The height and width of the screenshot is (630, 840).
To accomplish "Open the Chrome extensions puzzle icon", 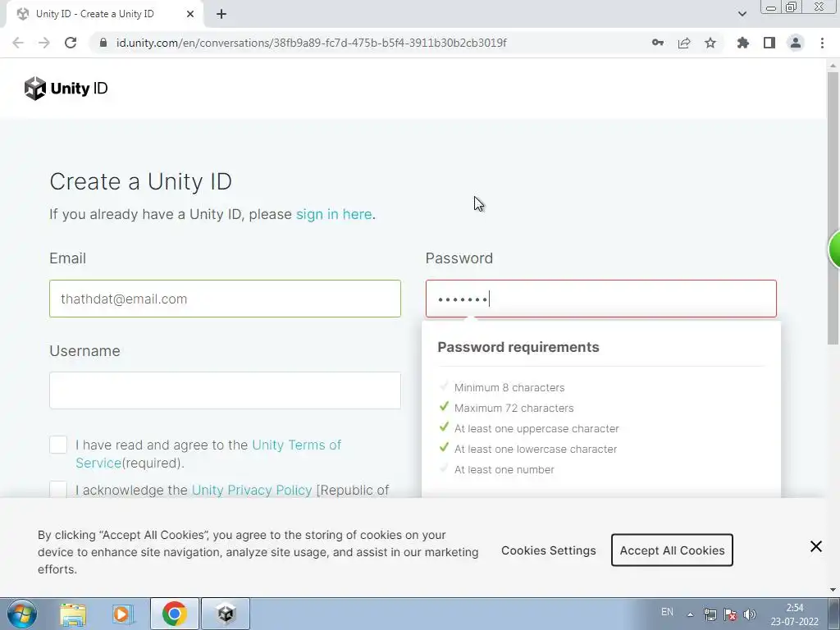I will coord(742,43).
